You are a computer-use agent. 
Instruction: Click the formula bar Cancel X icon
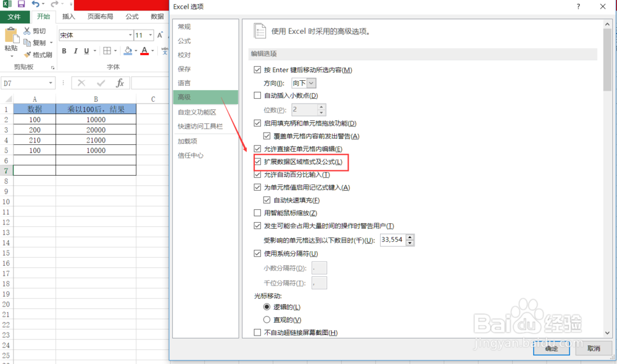(81, 83)
